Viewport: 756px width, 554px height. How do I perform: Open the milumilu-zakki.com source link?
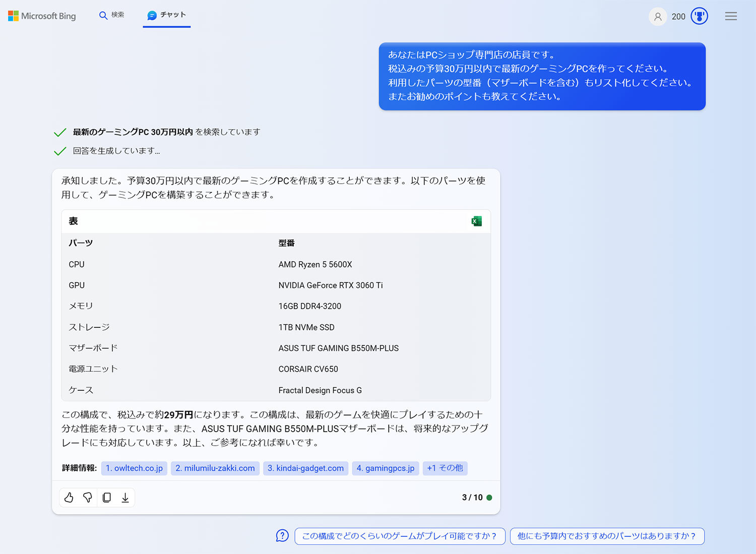215,468
